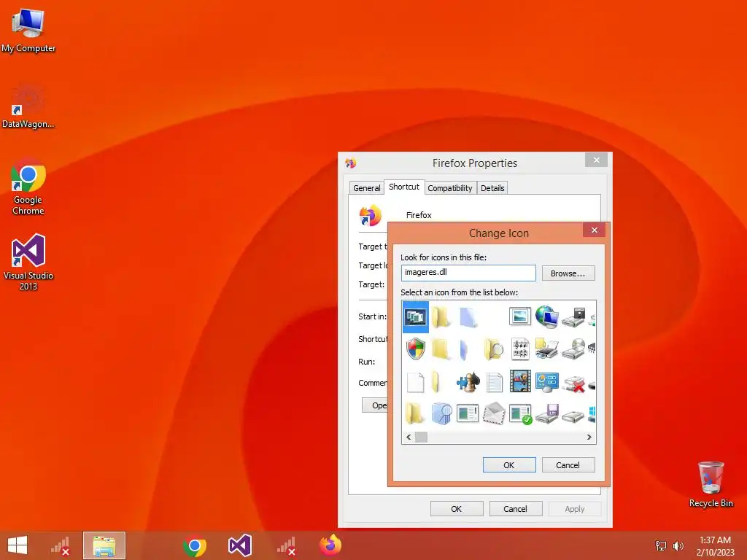The image size is (747, 560).
Task: Switch to the Shortcut tab
Action: point(404,187)
